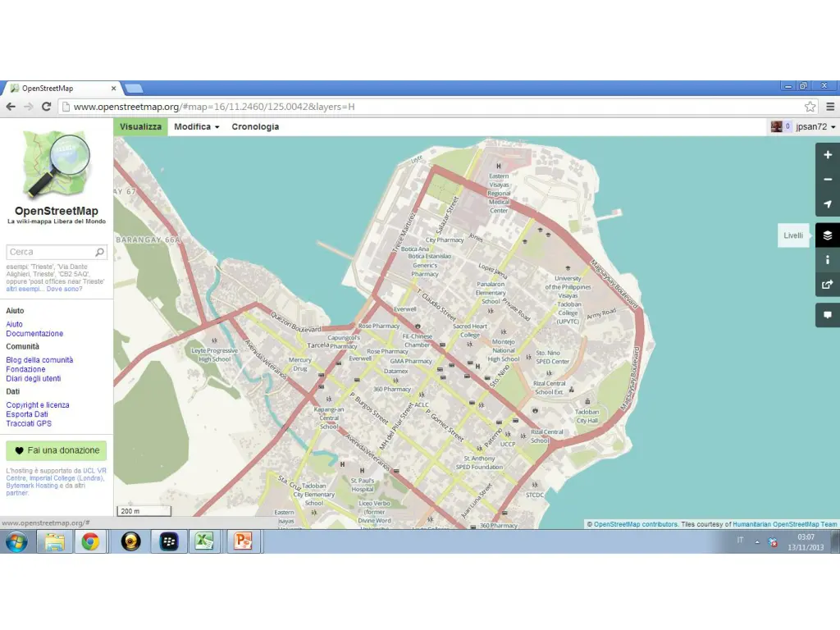Open Copyright e licenza link

pyautogui.click(x=38, y=405)
